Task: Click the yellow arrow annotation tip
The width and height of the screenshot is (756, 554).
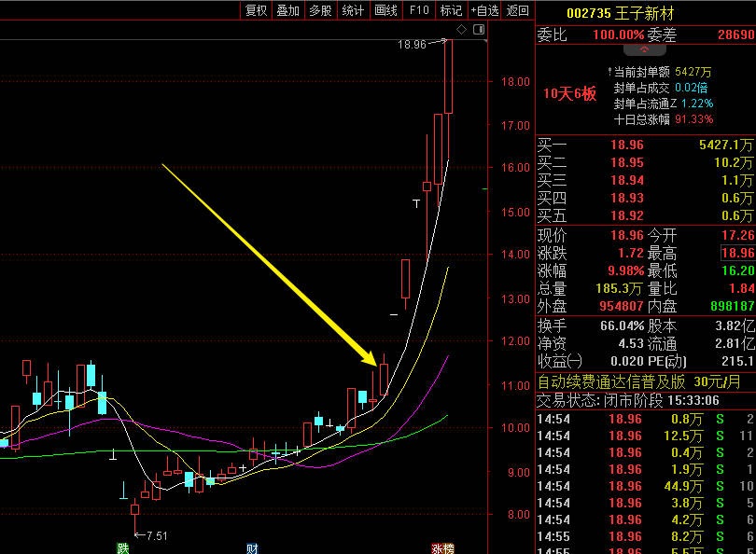Action: pos(372,361)
